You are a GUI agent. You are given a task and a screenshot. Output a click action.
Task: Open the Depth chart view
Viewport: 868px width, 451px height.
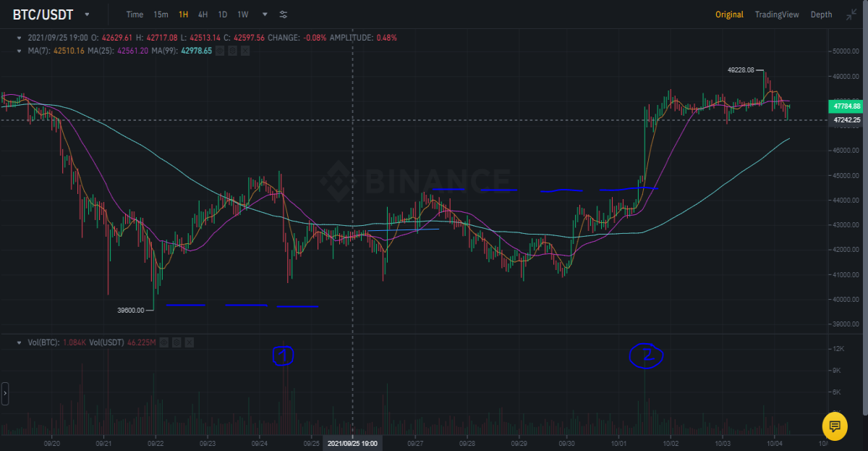[821, 14]
